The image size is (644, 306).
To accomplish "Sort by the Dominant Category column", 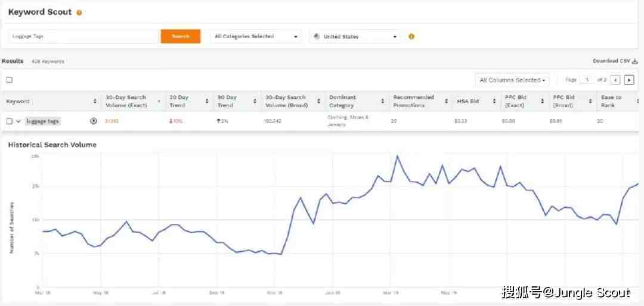I will pos(382,101).
